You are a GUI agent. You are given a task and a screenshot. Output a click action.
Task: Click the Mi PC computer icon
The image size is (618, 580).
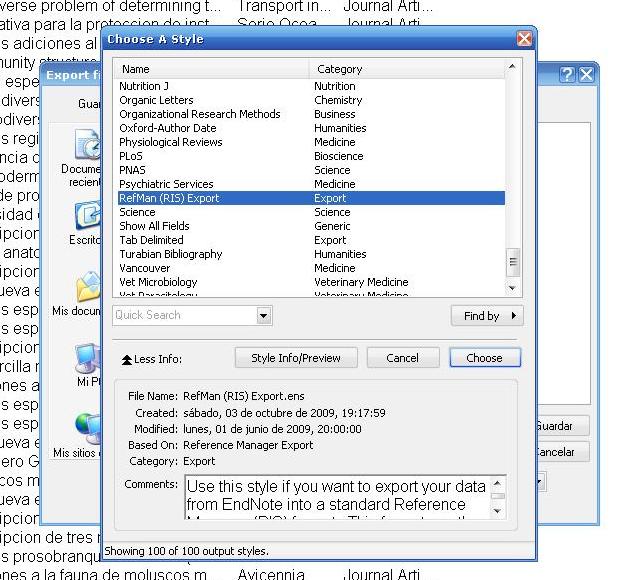87,358
